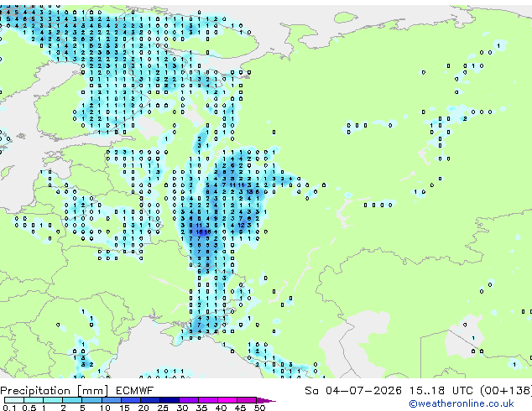Select the 15–20 mm legend color box
The height and width of the screenshot is (411, 532).
click(131, 400)
